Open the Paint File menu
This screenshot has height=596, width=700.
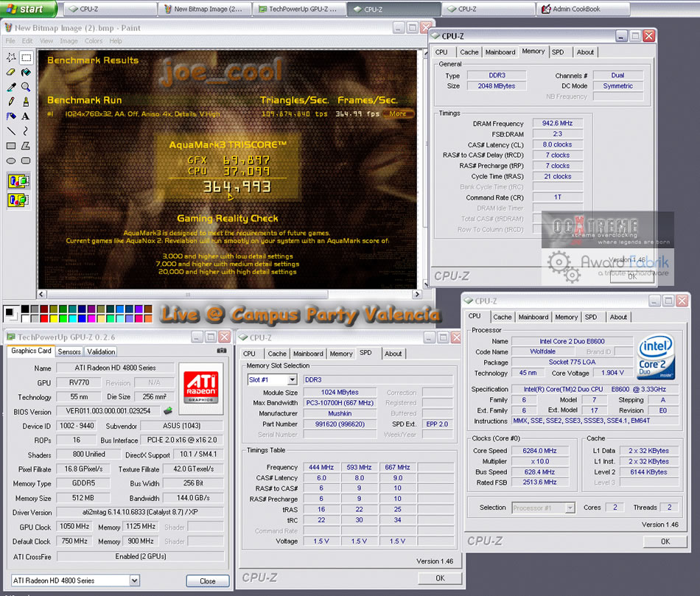(x=10, y=41)
